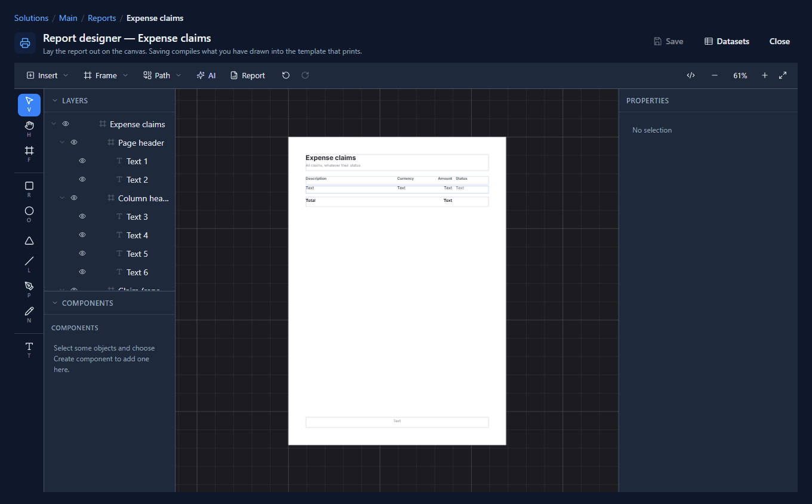Hide the Column header frame layer
The image size is (812, 504).
[74, 198]
